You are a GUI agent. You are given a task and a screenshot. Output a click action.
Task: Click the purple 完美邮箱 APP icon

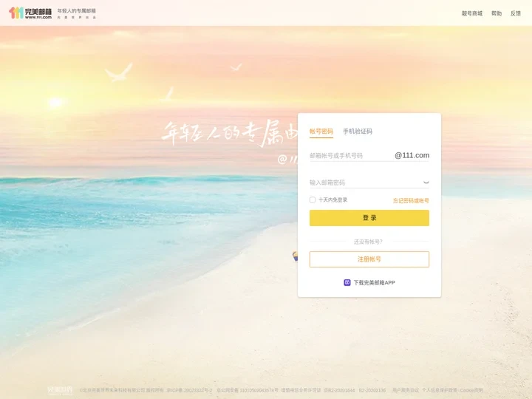coord(347,282)
